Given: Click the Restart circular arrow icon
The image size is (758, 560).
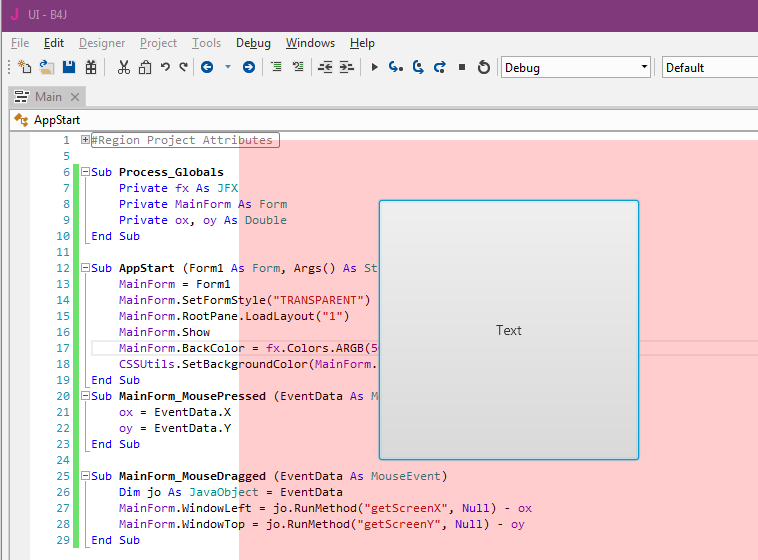Looking at the screenshot, I should pos(484,67).
